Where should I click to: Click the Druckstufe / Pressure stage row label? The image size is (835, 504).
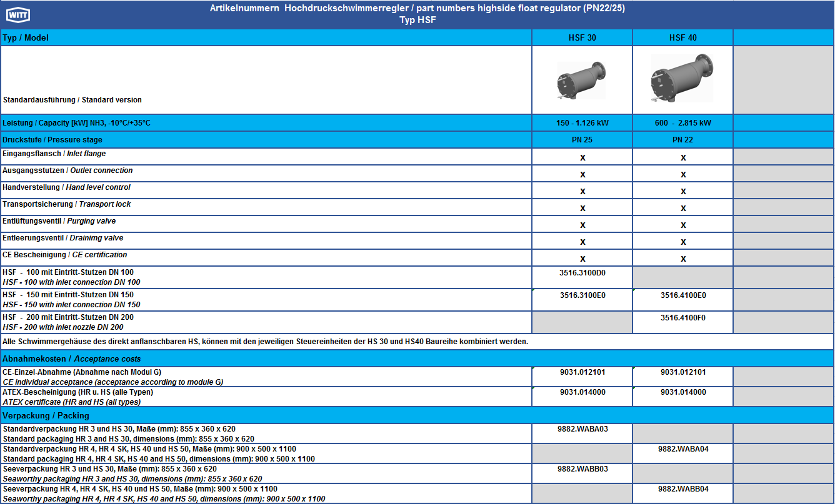(52, 140)
